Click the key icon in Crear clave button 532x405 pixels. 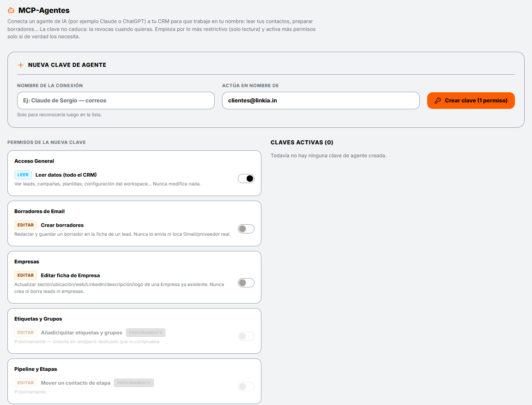[x=438, y=101]
